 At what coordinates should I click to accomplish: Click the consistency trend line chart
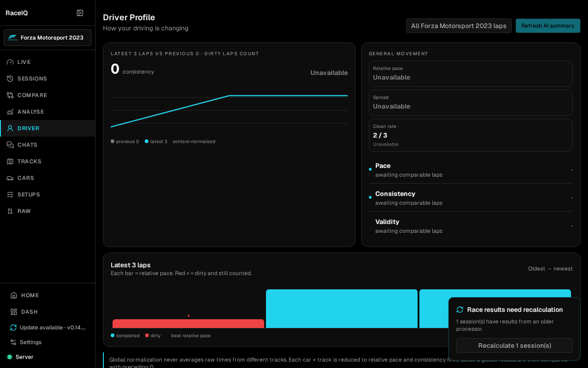(x=229, y=110)
